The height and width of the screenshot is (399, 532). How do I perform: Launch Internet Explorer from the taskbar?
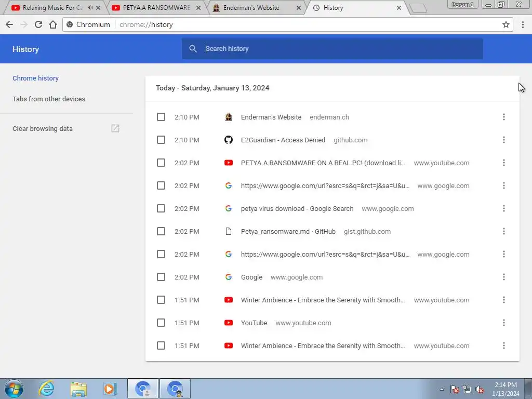46,389
